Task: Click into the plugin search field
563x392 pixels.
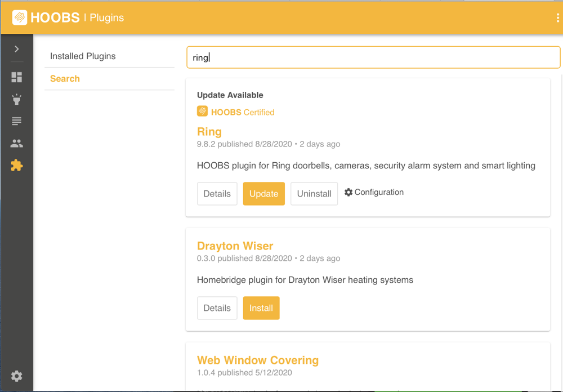Action: (373, 57)
